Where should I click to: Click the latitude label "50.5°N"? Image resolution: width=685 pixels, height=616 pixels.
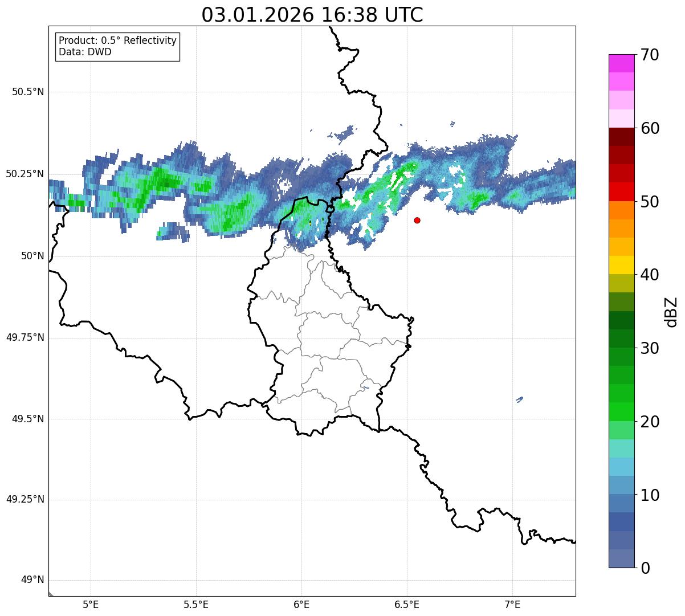pos(28,92)
